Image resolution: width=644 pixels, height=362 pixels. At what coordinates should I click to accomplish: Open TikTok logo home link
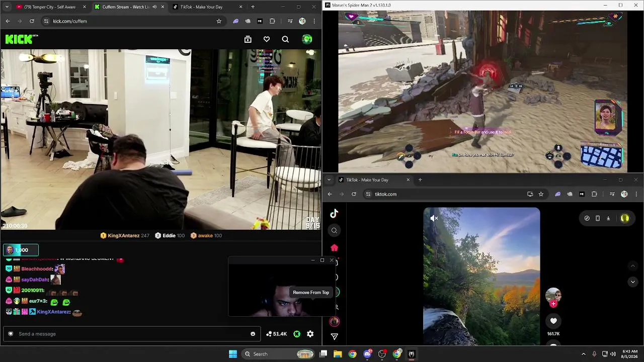pyautogui.click(x=334, y=214)
